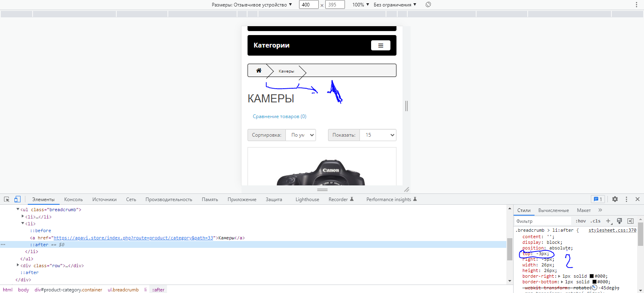The width and height of the screenshot is (644, 293).
Task: Toggle the .cls element classes panel
Action: click(595, 221)
